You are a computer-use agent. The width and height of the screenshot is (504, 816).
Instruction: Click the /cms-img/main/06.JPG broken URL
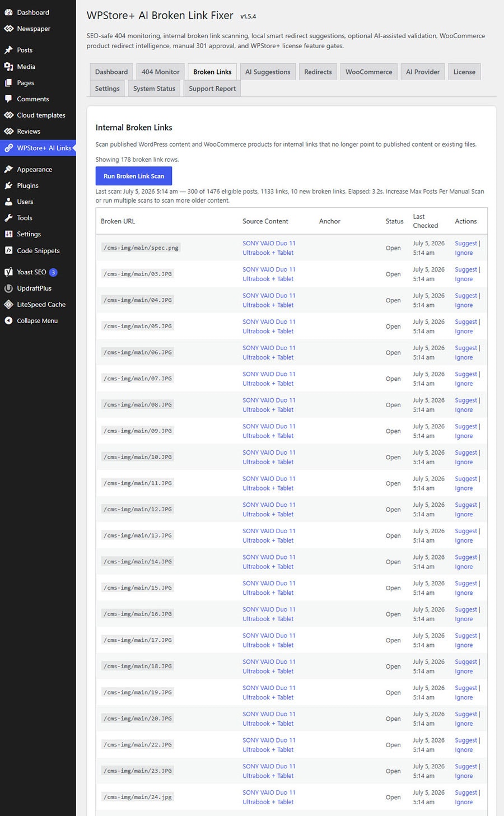(138, 352)
